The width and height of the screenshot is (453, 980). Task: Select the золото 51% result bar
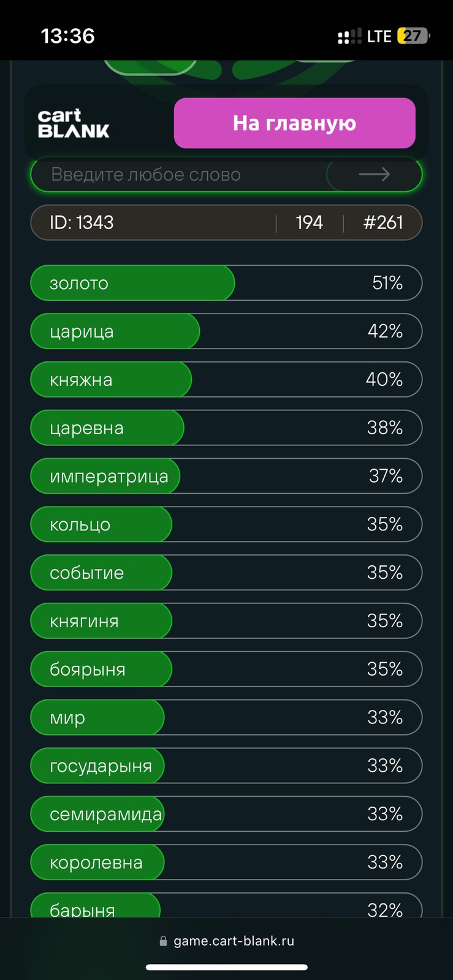tap(226, 283)
